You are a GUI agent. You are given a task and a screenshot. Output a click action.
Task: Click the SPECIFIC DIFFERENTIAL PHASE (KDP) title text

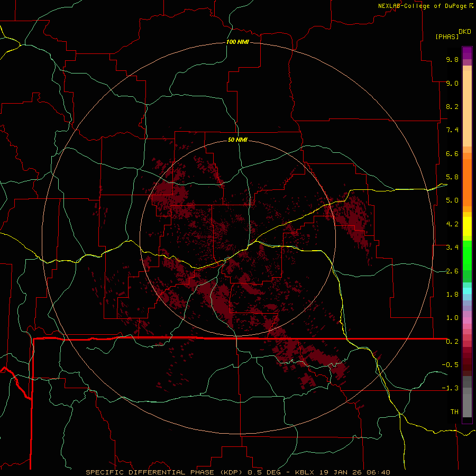tap(165, 472)
